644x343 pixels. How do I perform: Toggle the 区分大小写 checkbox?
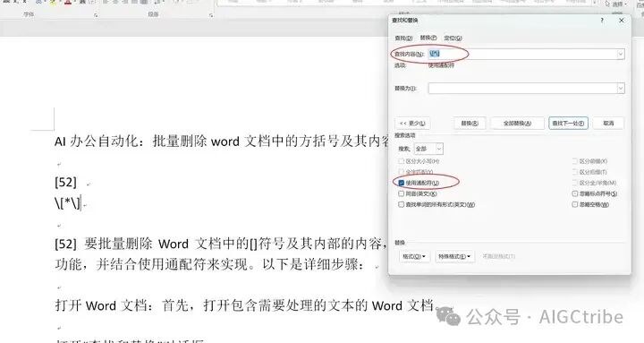click(402, 161)
